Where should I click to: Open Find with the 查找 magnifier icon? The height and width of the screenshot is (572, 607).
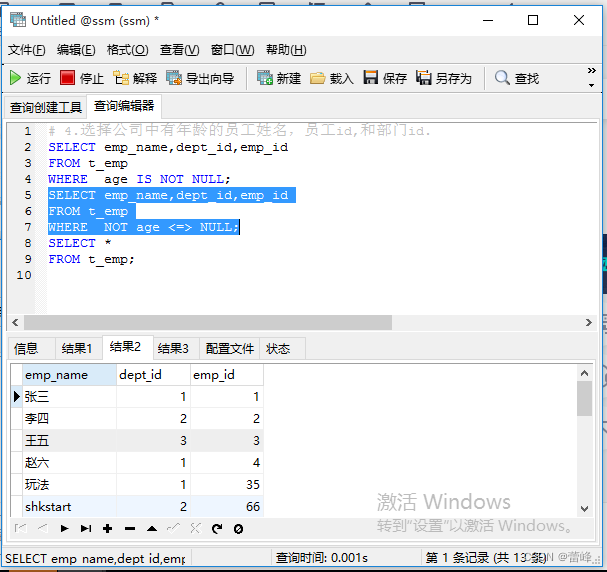pyautogui.click(x=502, y=78)
